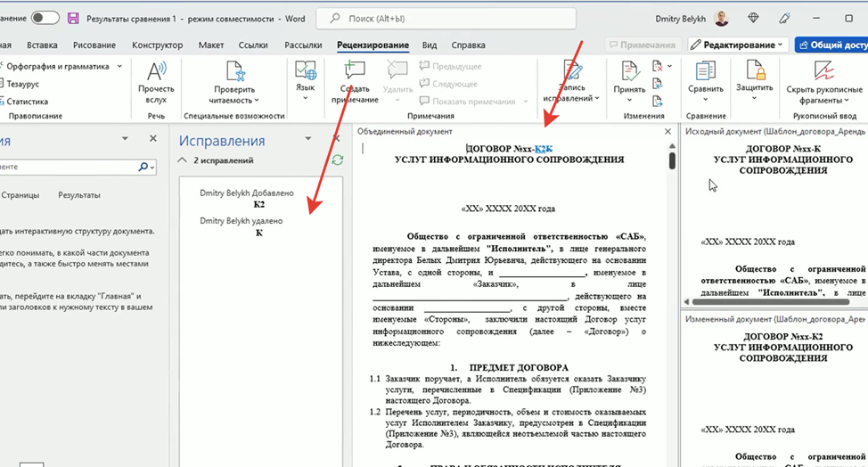Viewport: 868px width, 467px height.
Task: Click the Проверить читаемость icon
Action: click(235, 72)
